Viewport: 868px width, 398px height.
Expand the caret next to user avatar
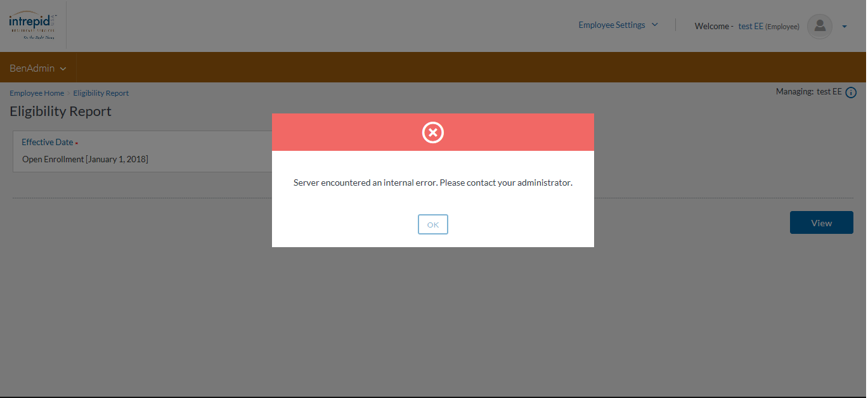click(x=845, y=27)
